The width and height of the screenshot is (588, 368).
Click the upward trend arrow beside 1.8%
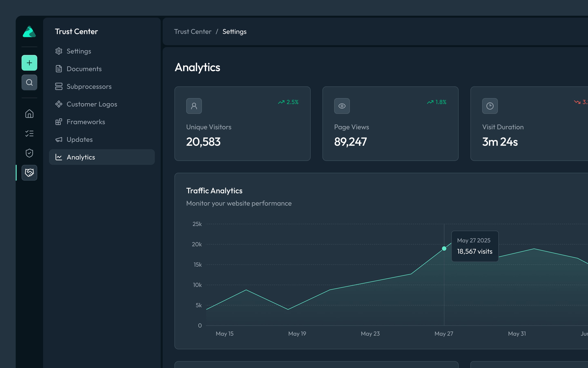pos(430,102)
